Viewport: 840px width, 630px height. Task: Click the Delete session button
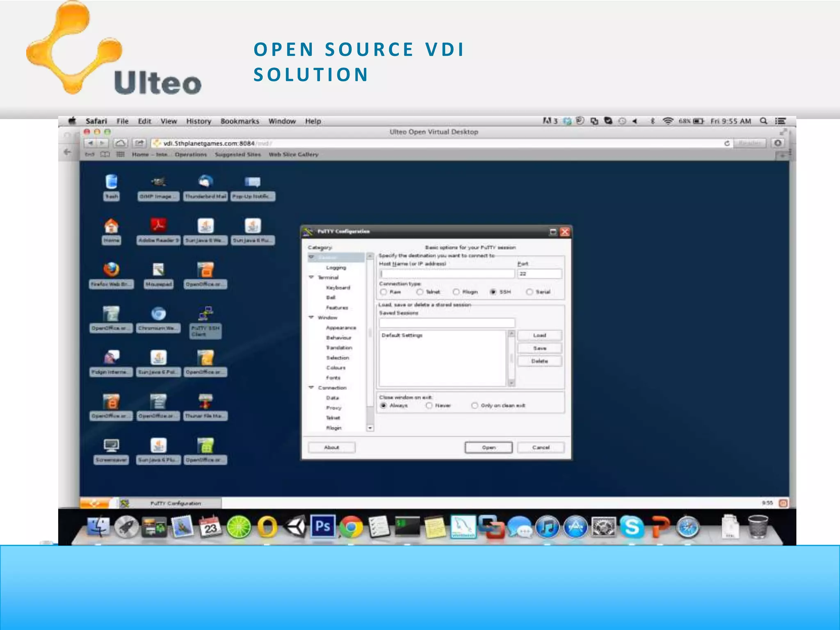point(539,361)
